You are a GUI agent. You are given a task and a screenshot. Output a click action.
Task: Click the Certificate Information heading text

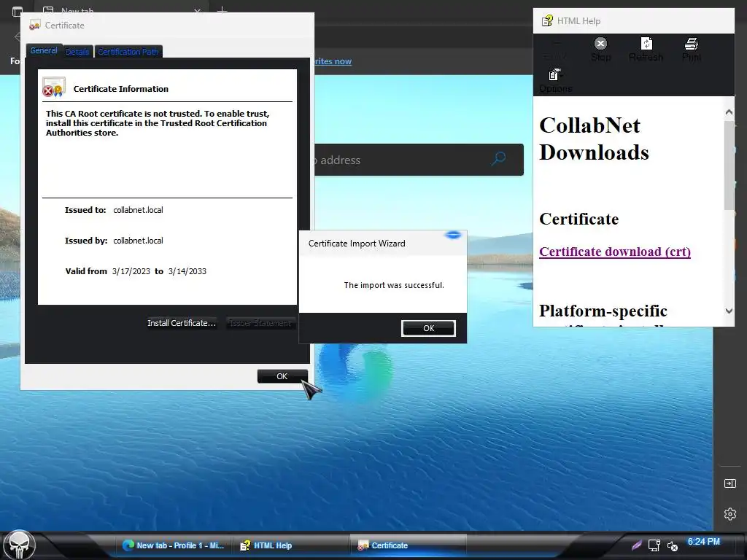click(x=120, y=88)
